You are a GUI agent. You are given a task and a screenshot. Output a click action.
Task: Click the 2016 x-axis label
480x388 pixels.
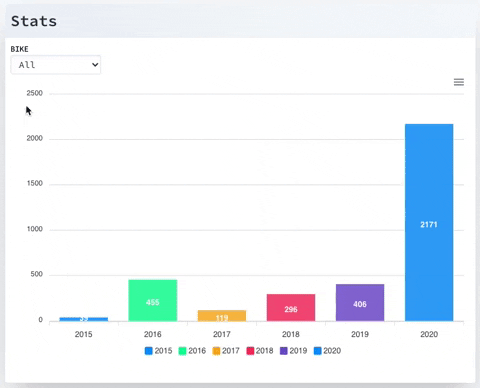point(153,334)
